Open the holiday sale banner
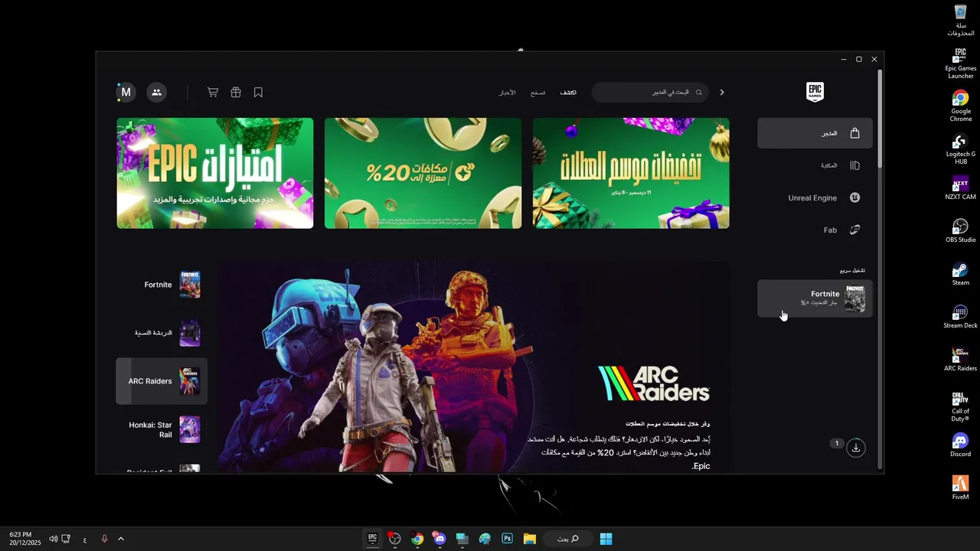 click(631, 173)
